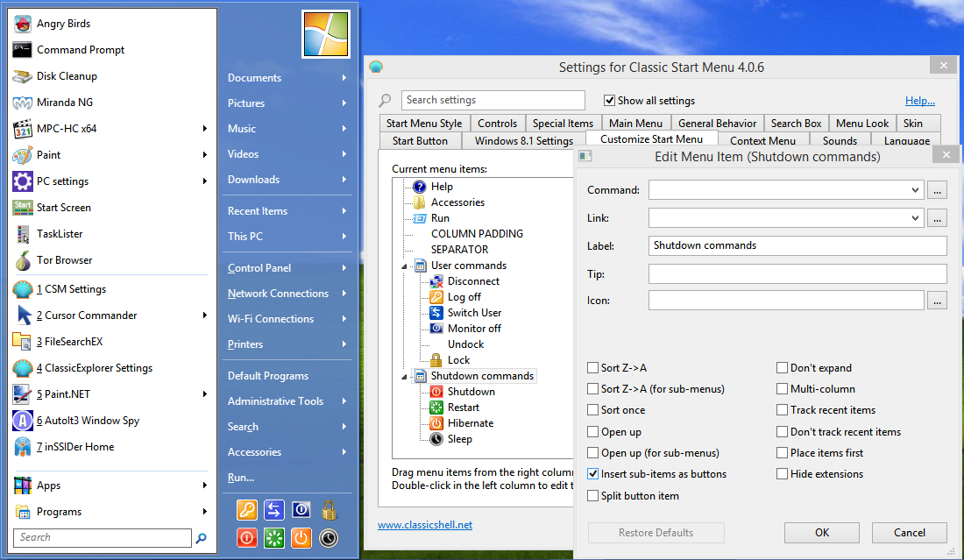The width and height of the screenshot is (964, 560).
Task: Open the Command dropdown arrow
Action: [915, 190]
